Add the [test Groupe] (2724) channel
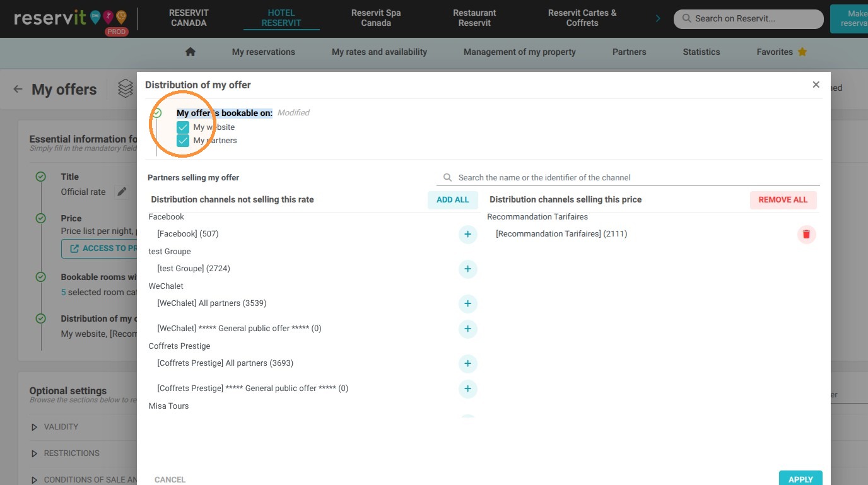868x485 pixels. tap(467, 269)
